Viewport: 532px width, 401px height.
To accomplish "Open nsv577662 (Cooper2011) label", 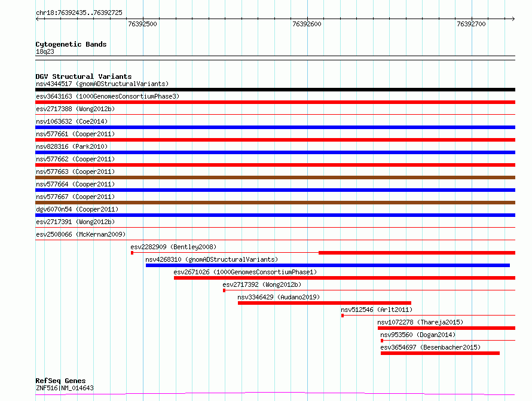I will pyautogui.click(x=75, y=159).
